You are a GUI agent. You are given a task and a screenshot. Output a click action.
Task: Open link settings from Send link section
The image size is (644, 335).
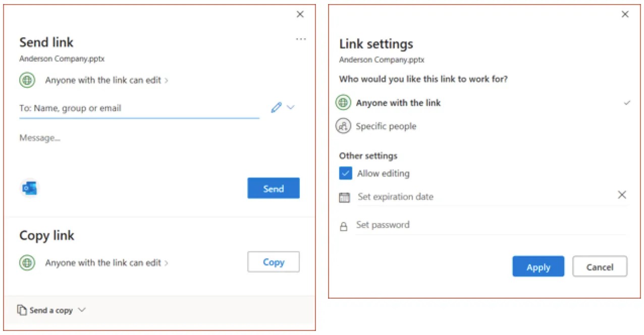[x=106, y=80]
